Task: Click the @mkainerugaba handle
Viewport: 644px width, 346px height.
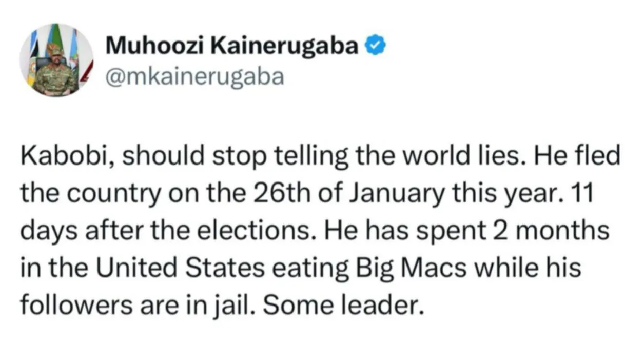Action: point(194,76)
